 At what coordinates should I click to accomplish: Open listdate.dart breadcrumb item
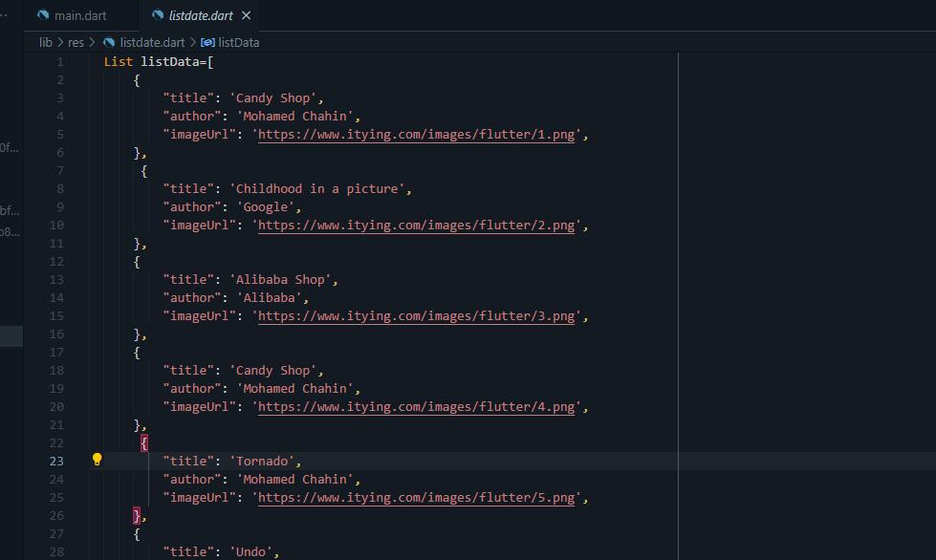tap(152, 42)
